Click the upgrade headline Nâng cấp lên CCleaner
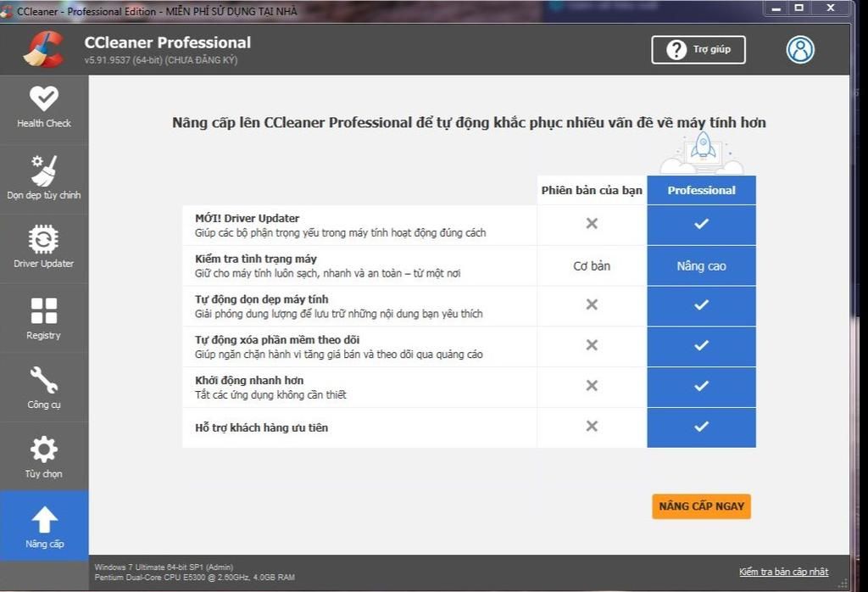This screenshot has height=592, width=868. pos(469,122)
